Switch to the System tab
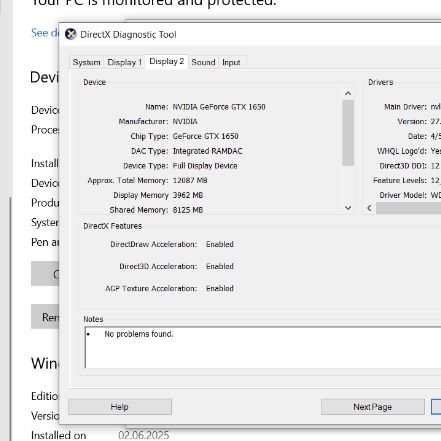Screen dimensions: 441x441 (86, 62)
